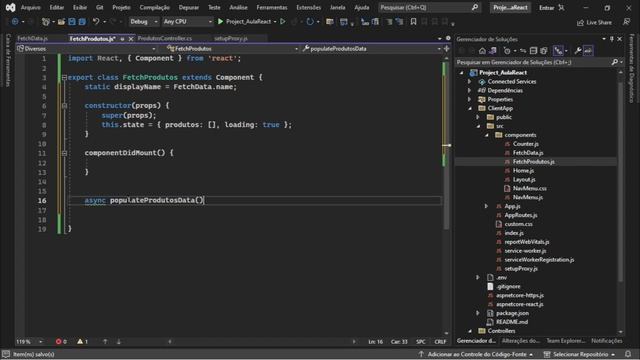Viewport: 640px width, 360px height.
Task: Open Properties wrench icon in Solution Explorer
Action: (578, 51)
